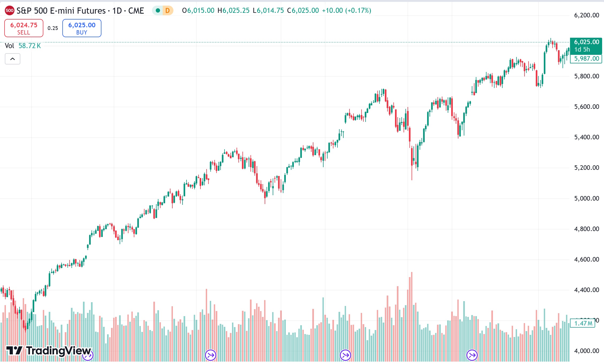
Task: Click the rightmost purple contract rollover marker
Action: (472, 355)
